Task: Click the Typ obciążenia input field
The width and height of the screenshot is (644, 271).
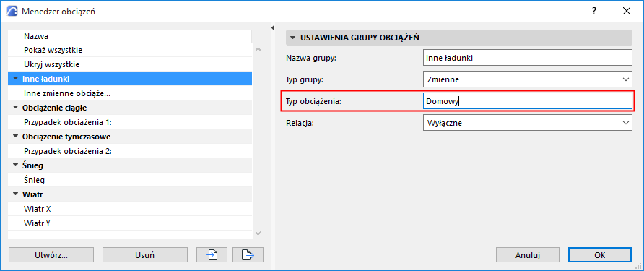Action: pyautogui.click(x=527, y=101)
